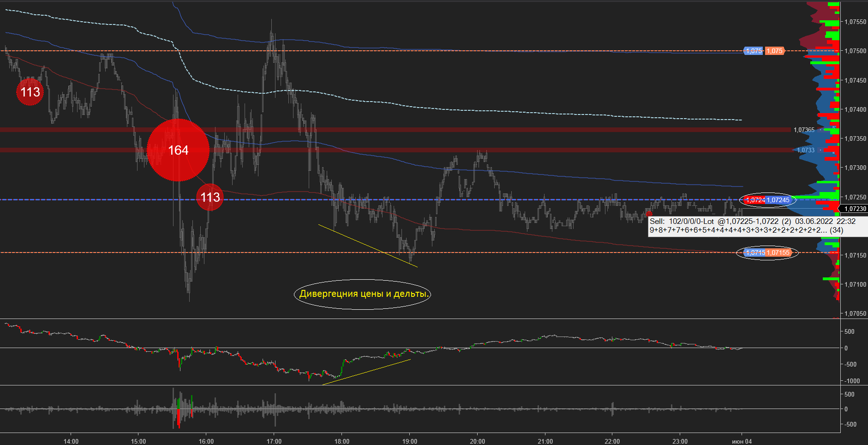The height and width of the screenshot is (445, 868).
Task: Click the 'июн 04' date label
Action: pyautogui.click(x=742, y=441)
